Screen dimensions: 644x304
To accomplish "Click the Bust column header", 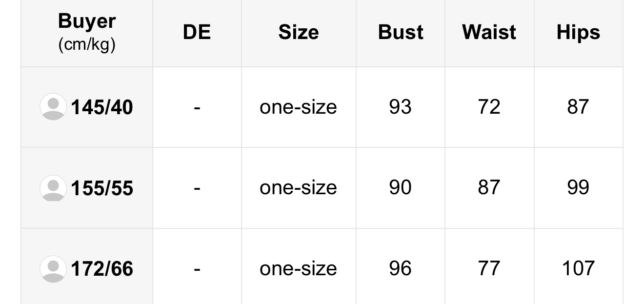I will click(401, 32).
